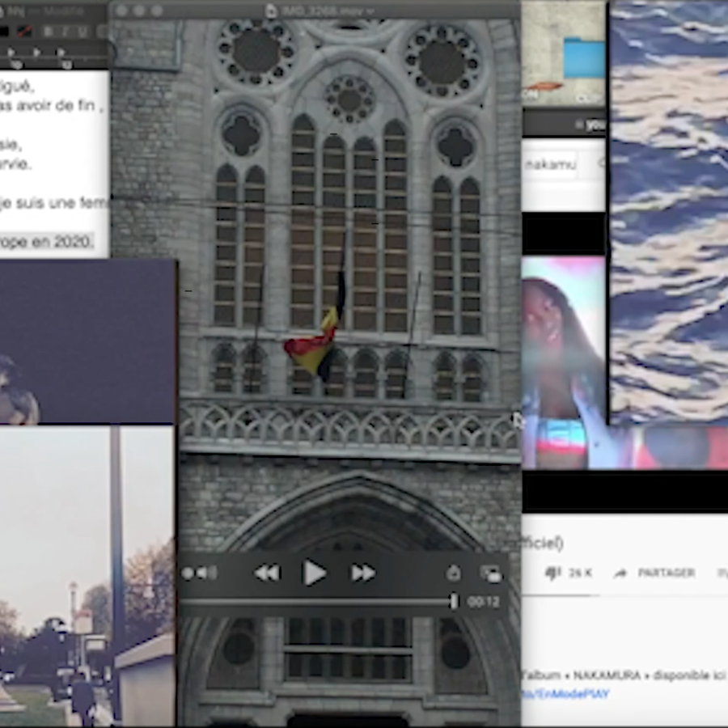Open the EnModePlAY link in the description
This screenshot has width=728, height=728.
tap(566, 694)
